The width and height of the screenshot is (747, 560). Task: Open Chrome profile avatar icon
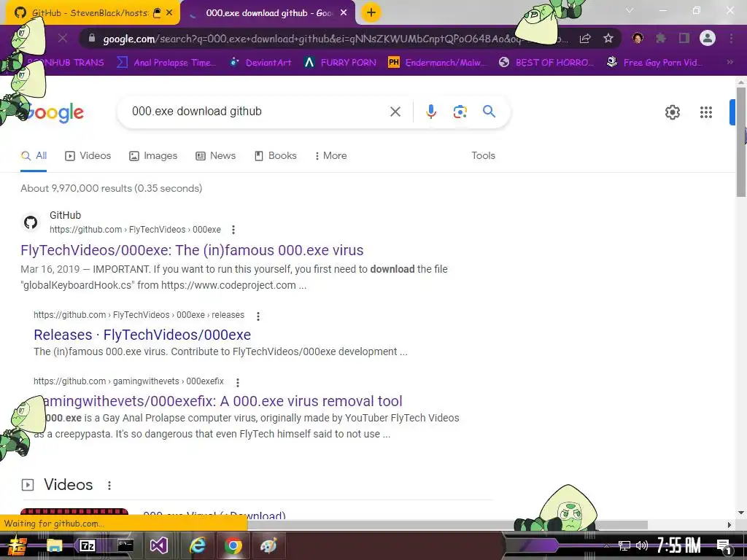pyautogui.click(x=708, y=38)
